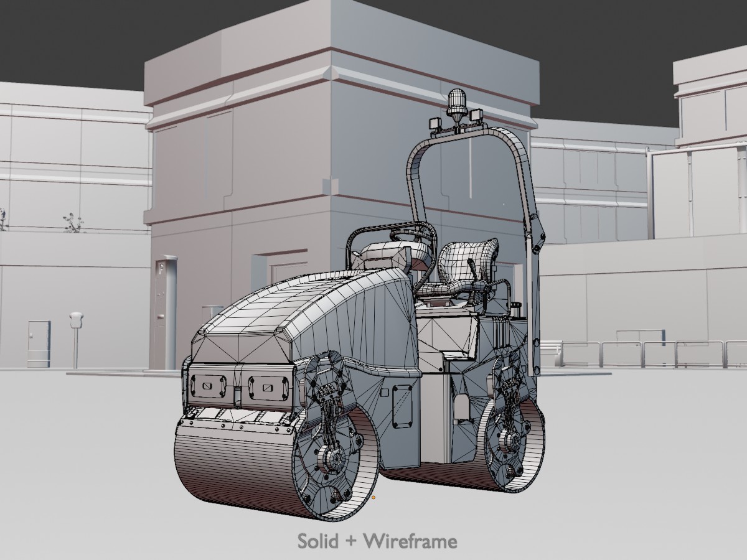Select the roll bar hinge bracket
This screenshot has height=560, width=747.
point(535,238)
